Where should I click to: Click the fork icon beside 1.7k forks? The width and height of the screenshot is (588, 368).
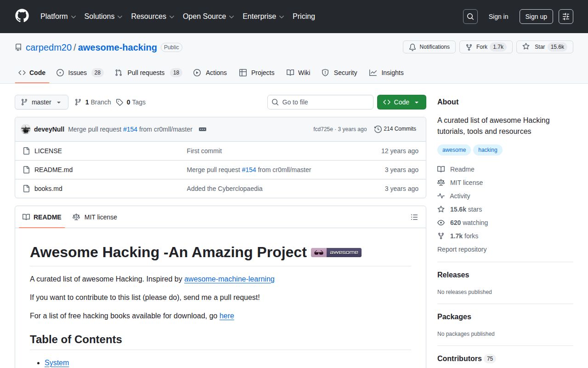441,236
